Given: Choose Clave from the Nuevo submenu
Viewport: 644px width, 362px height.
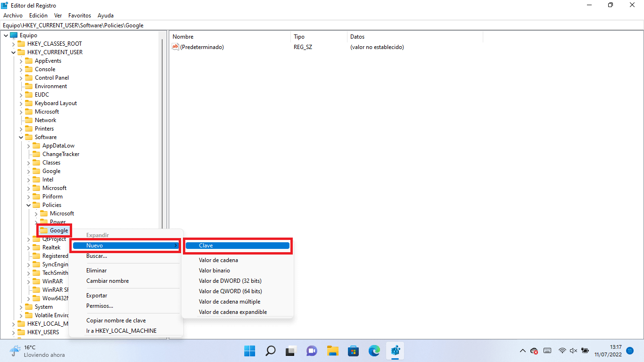Looking at the screenshot, I should 238,246.
